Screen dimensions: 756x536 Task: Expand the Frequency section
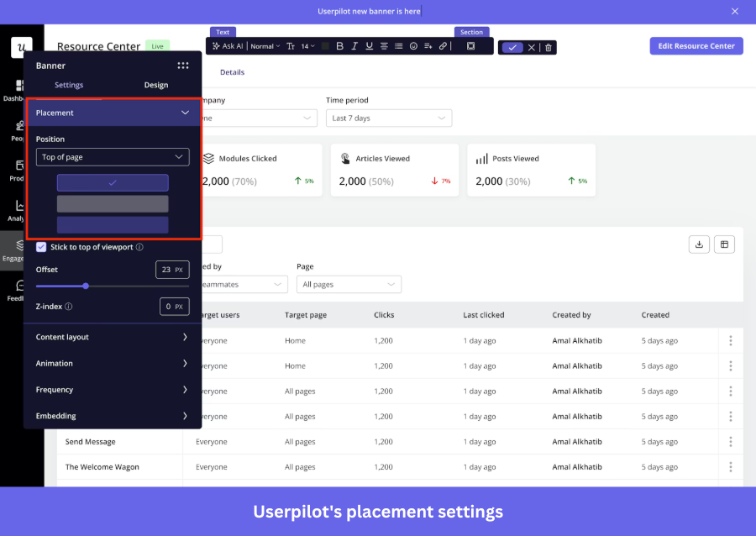click(x=113, y=390)
